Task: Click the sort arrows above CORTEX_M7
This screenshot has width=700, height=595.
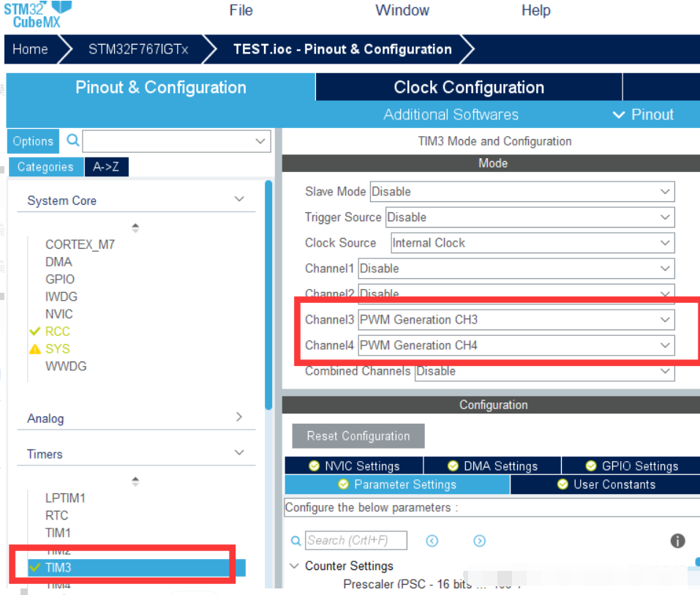Action: click(x=135, y=228)
